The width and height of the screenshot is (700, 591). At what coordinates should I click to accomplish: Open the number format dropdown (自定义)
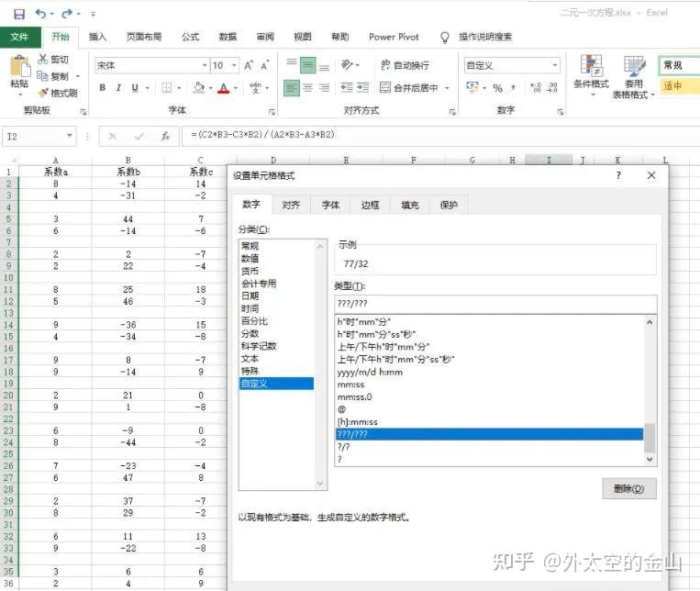click(x=555, y=66)
